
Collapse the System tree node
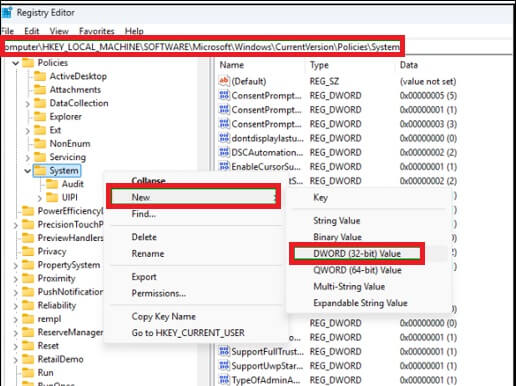(28, 171)
